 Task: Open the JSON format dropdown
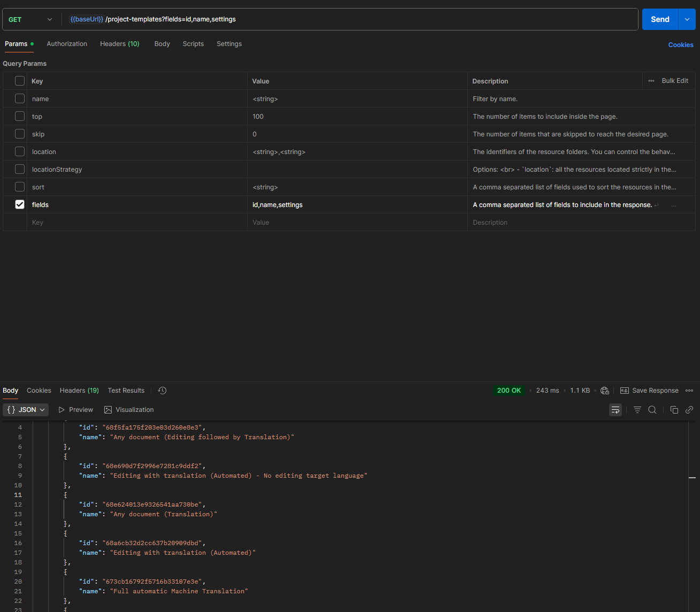tap(26, 410)
